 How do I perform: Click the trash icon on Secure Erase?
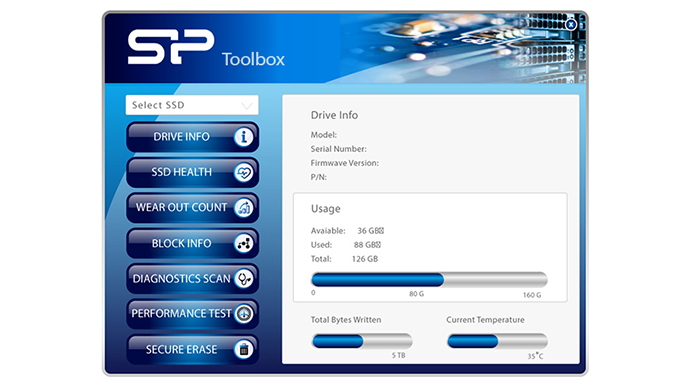pyautogui.click(x=243, y=349)
